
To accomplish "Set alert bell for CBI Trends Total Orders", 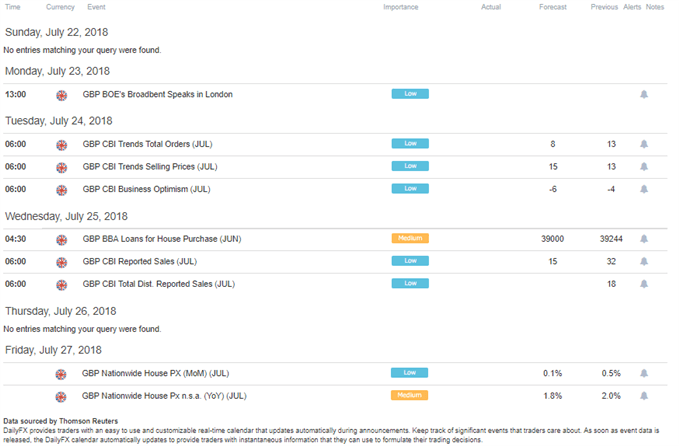I will [x=644, y=144].
